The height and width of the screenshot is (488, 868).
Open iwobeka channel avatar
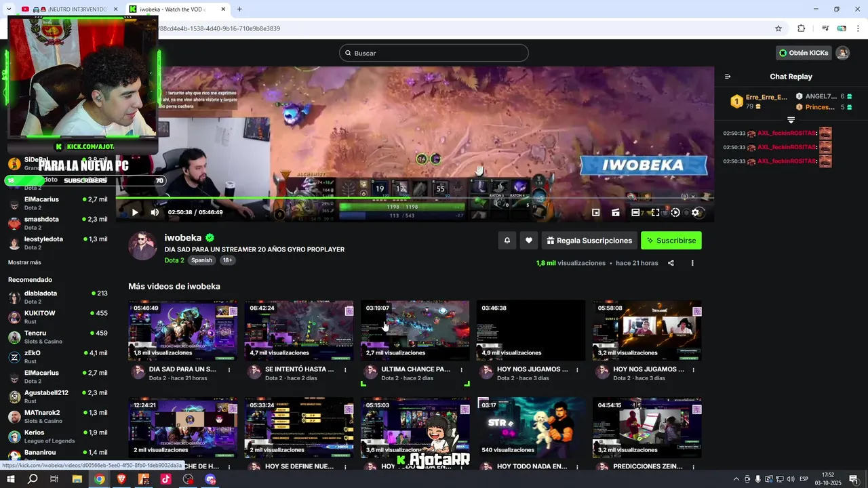(143, 246)
